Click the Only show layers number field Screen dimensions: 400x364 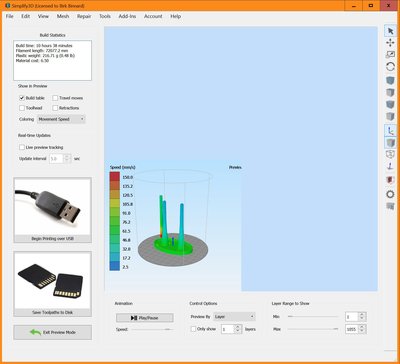click(228, 329)
